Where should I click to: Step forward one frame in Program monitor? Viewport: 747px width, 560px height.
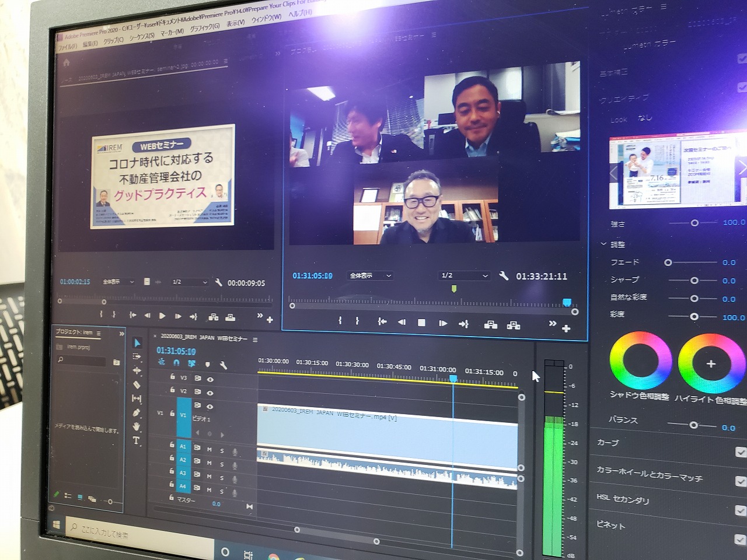443,323
